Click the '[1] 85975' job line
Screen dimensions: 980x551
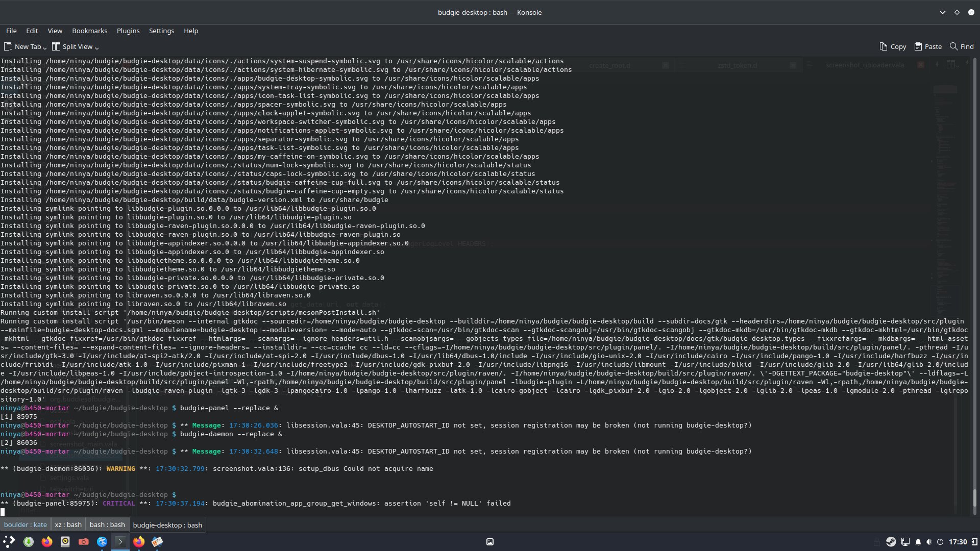(19, 416)
